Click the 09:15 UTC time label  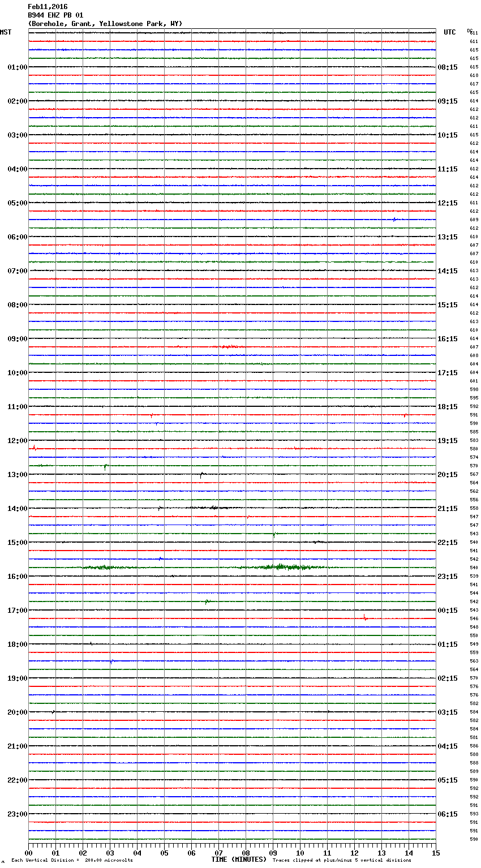tap(448, 101)
